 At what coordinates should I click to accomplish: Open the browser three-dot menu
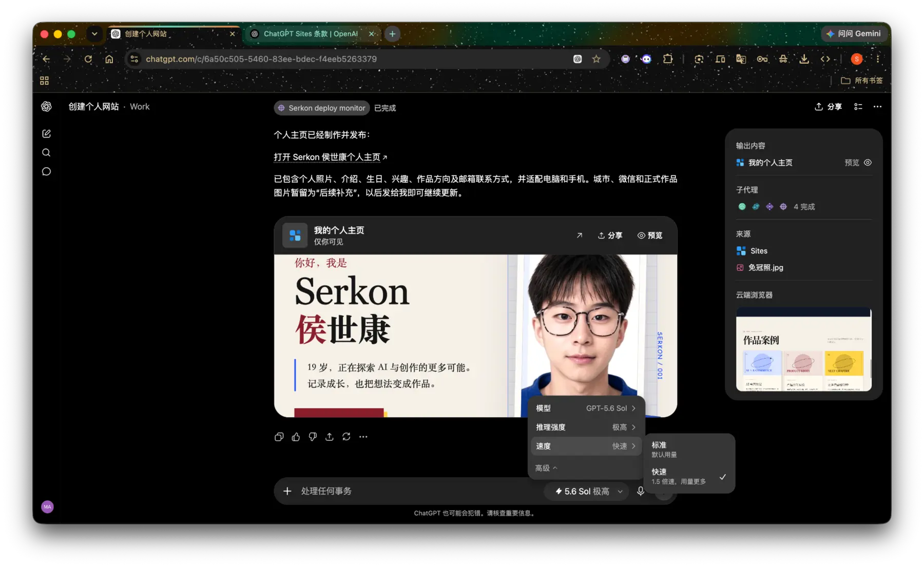coord(878,59)
